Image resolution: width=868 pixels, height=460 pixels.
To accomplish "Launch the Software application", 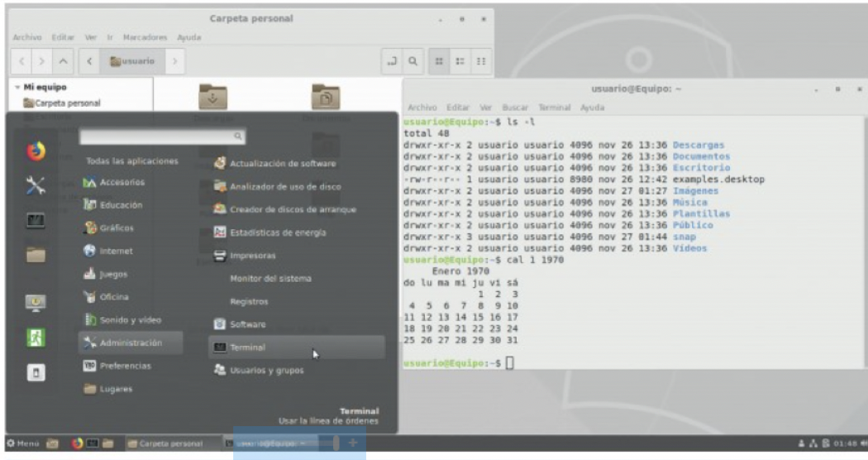I will point(240,324).
